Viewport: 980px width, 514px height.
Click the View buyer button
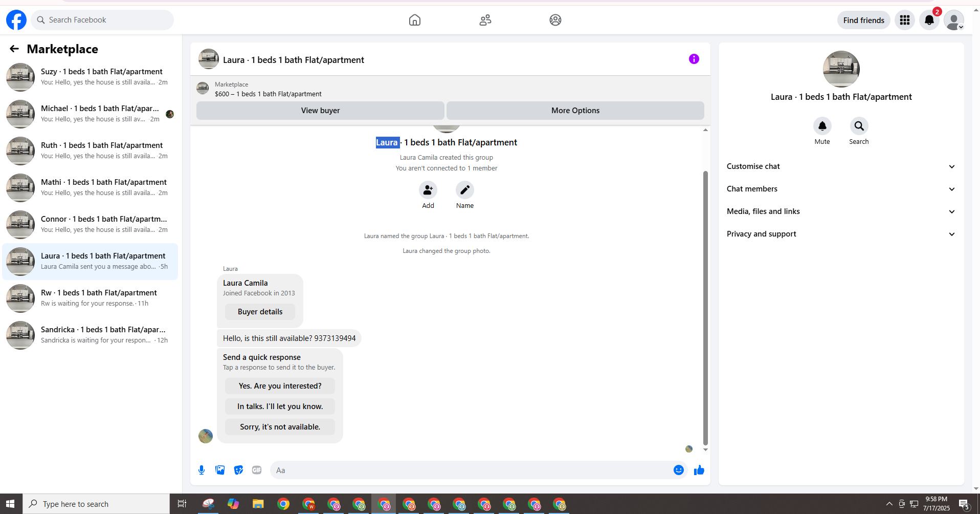point(320,111)
